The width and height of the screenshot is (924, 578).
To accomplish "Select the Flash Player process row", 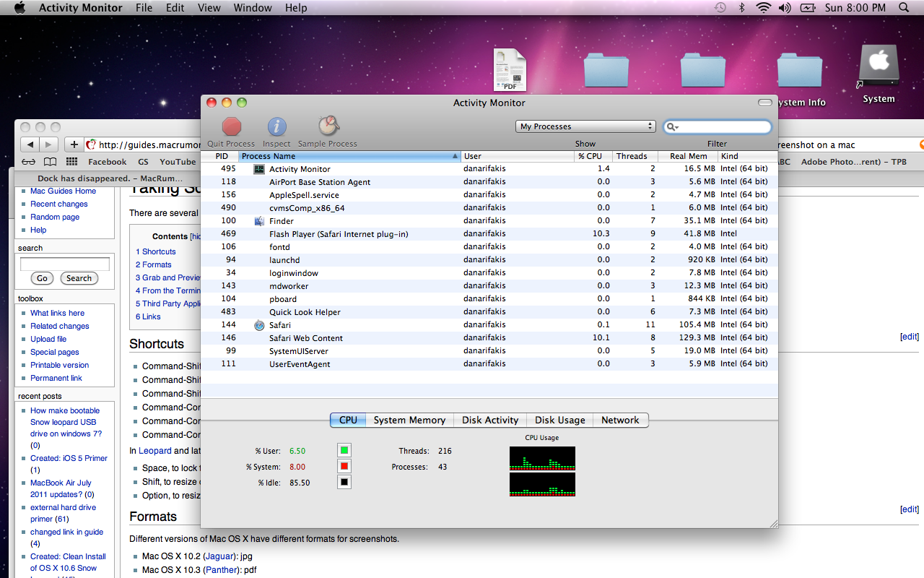I will tap(489, 234).
